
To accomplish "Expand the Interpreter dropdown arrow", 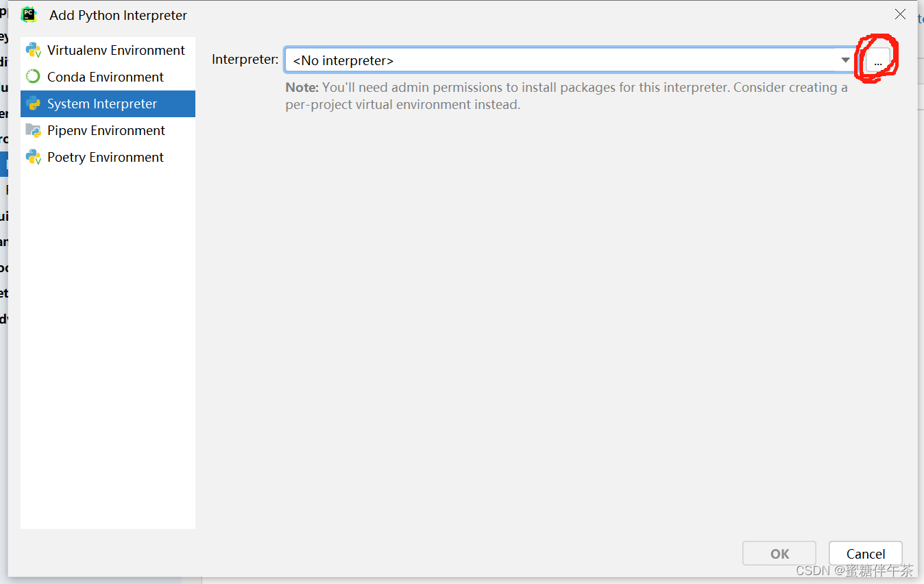I will (x=845, y=60).
